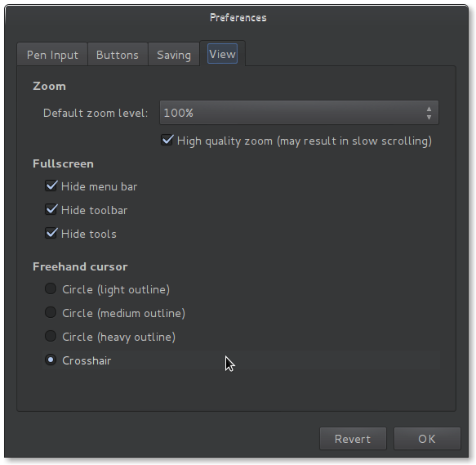
Task: Switch to the Pen Input tab
Action: [x=52, y=55]
